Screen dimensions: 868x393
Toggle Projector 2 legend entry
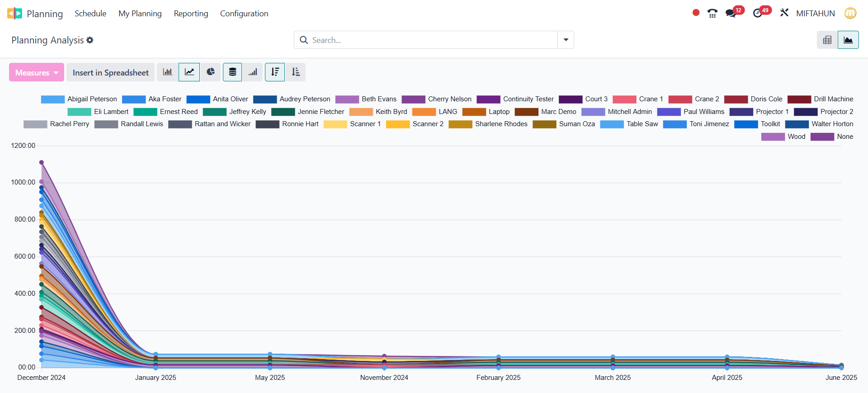coord(823,112)
